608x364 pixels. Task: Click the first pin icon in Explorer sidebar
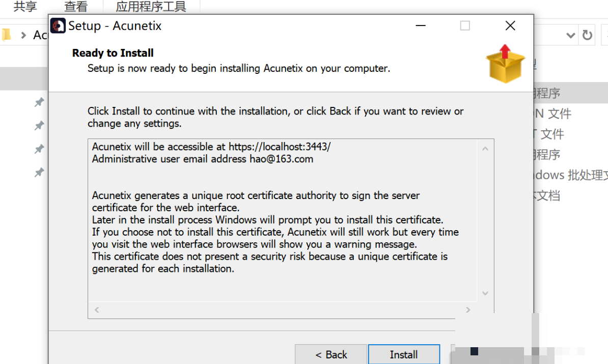pyautogui.click(x=39, y=102)
